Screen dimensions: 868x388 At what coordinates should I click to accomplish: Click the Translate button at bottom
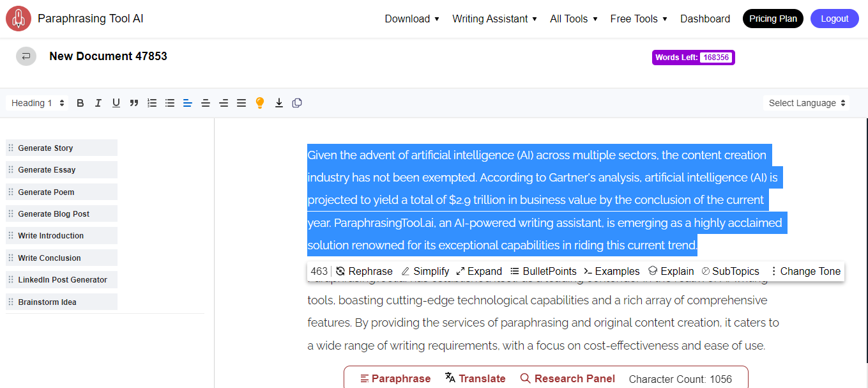coord(475,378)
